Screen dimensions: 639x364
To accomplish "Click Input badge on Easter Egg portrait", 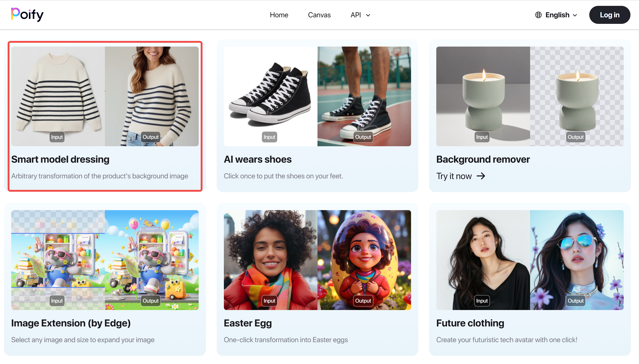I will point(269,301).
